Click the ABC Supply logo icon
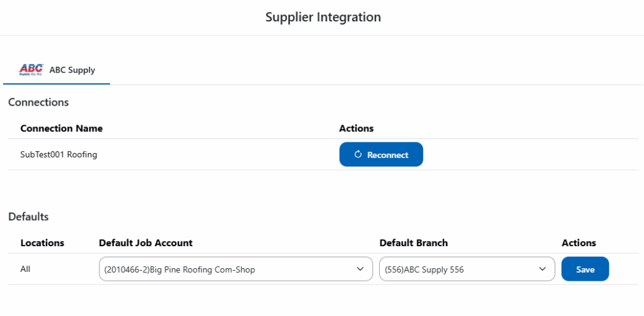The image size is (644, 316). click(x=31, y=69)
